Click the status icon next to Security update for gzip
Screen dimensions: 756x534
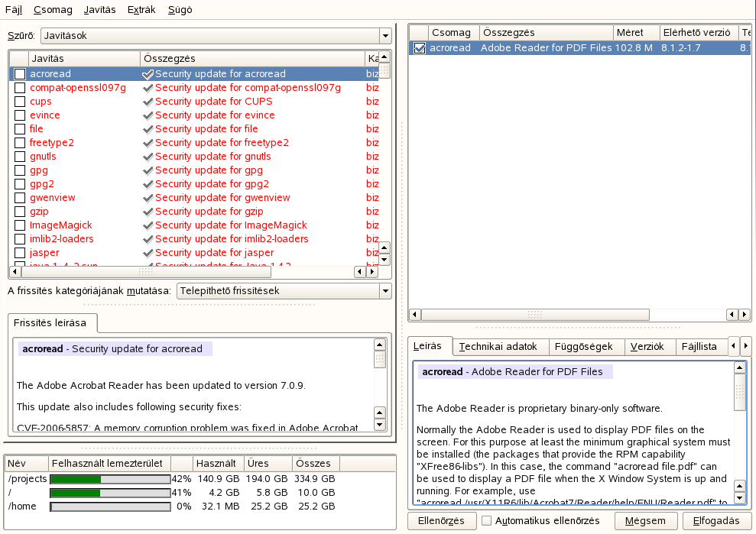pos(148,212)
